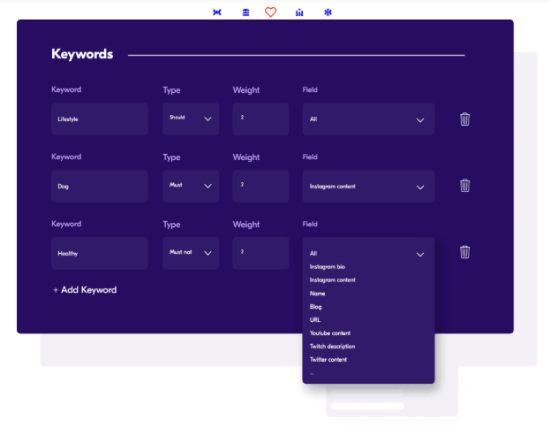Select Twitter content option

[x=328, y=360]
